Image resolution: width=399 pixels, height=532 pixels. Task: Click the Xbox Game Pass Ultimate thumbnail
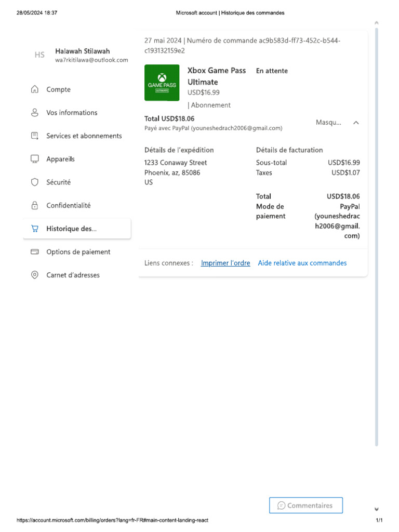tap(162, 83)
